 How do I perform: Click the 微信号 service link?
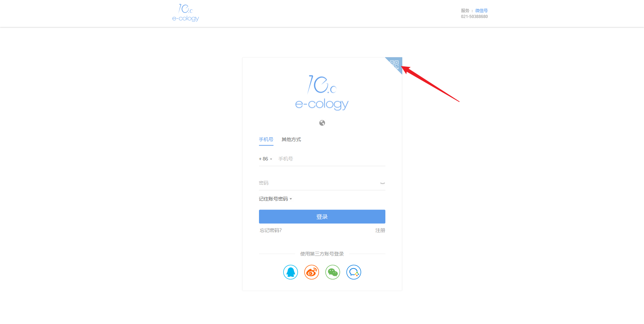coord(481,11)
